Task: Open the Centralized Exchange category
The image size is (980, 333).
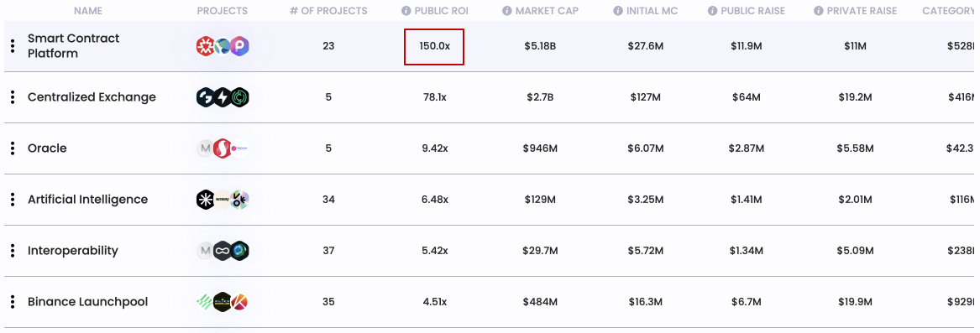Action: 92,96
